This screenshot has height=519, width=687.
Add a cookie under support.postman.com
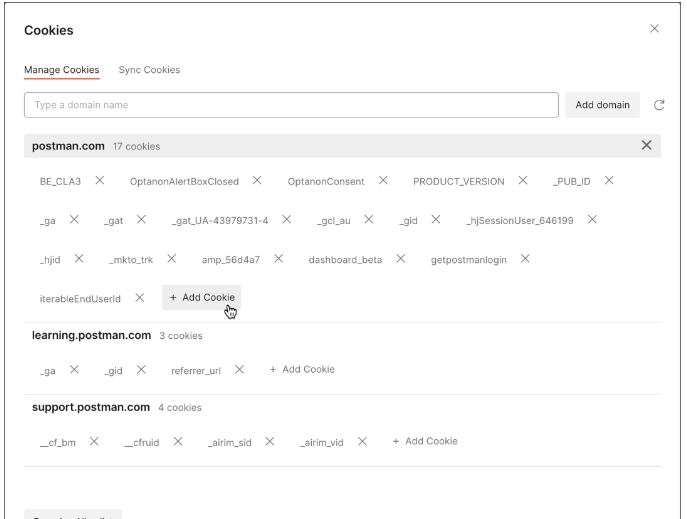pyautogui.click(x=425, y=441)
